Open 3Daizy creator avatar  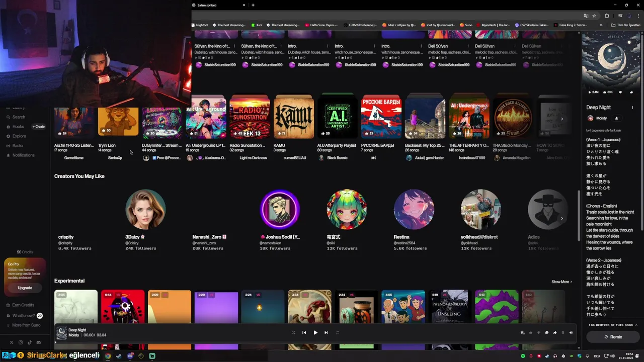145,209
